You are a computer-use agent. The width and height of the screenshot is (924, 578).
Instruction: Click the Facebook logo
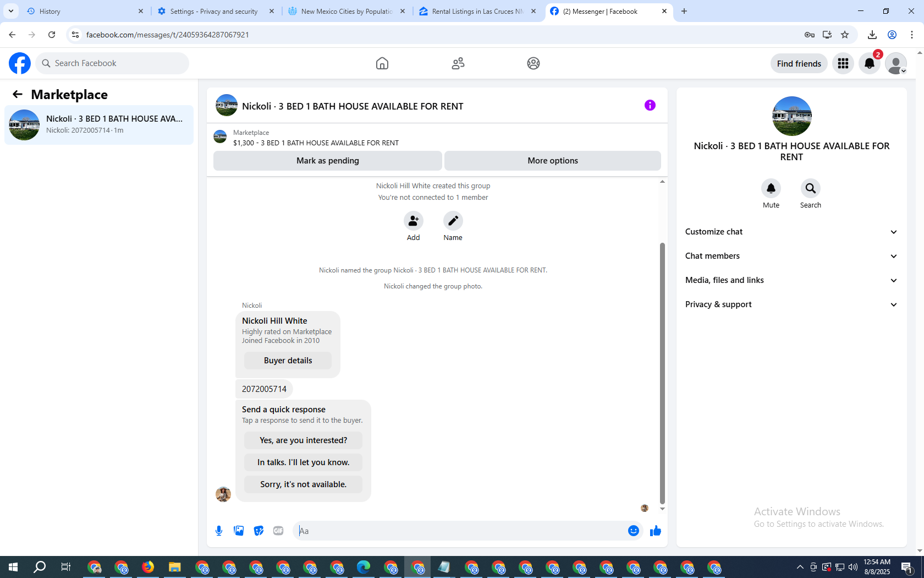point(20,63)
